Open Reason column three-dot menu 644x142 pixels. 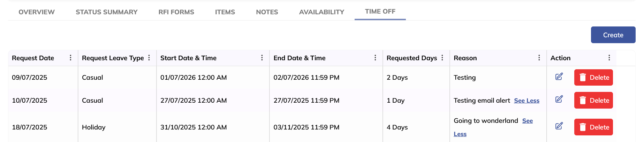pos(539,58)
